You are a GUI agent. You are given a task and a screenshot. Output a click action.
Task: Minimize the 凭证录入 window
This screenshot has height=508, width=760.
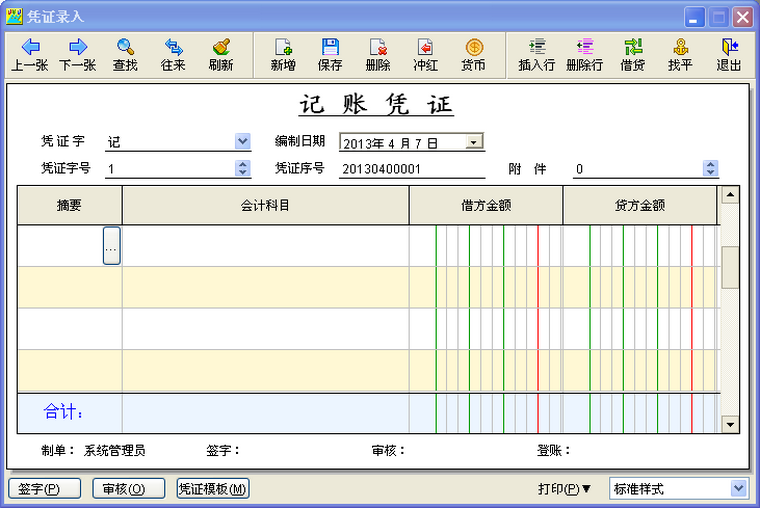pos(694,17)
